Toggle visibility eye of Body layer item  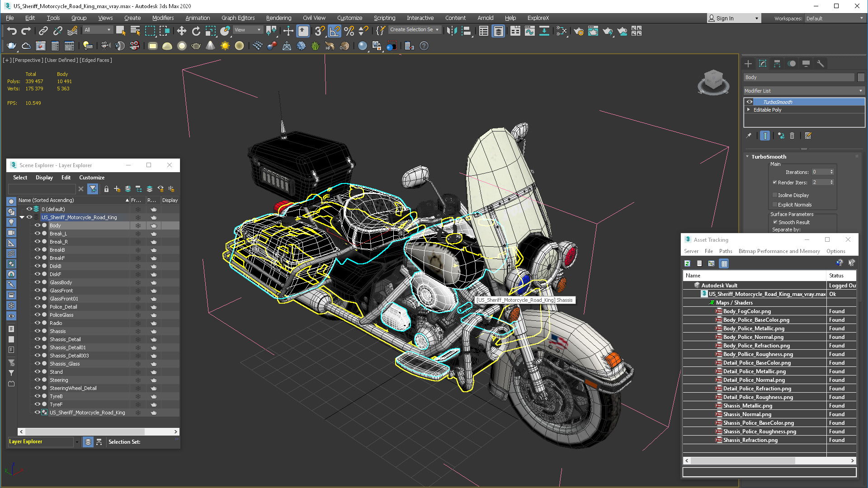click(x=38, y=225)
